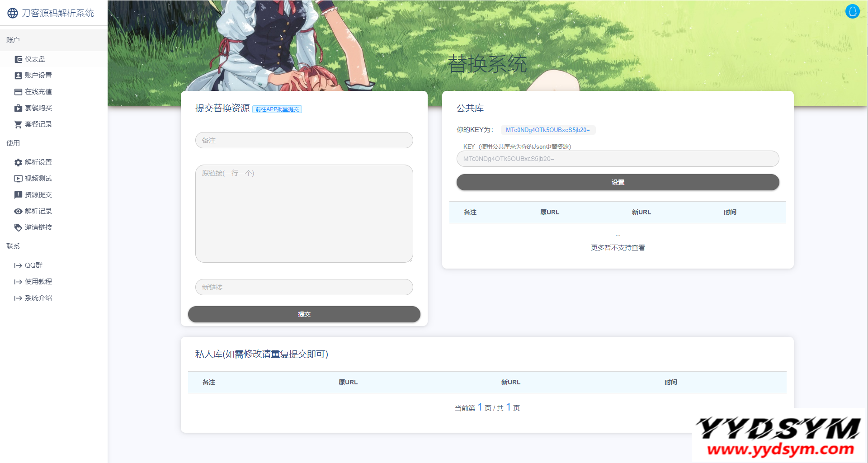868x463 pixels.
Task: Click the 账户 sidebar section heading
Action: pyautogui.click(x=13, y=40)
